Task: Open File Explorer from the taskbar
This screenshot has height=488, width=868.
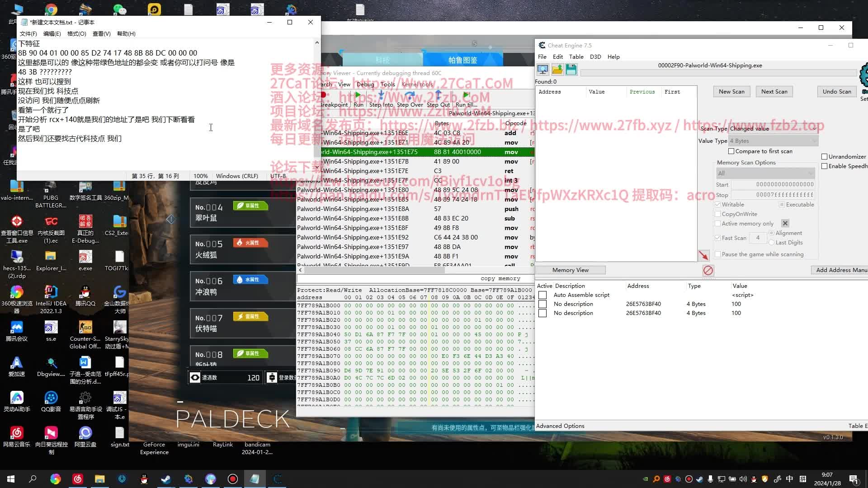Action: pos(99,479)
